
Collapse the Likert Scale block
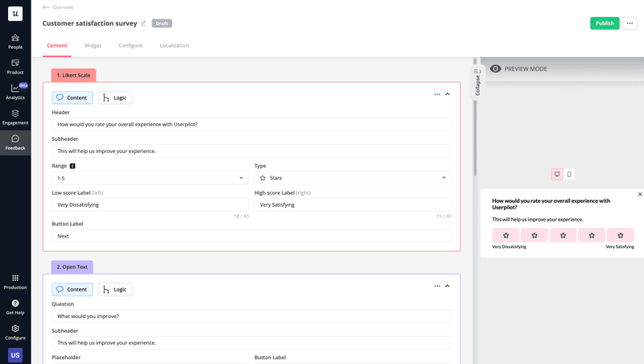click(x=448, y=94)
